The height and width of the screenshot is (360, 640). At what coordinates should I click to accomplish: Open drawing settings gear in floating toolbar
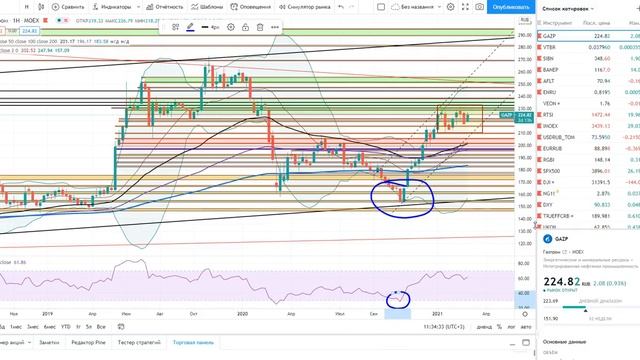click(231, 27)
